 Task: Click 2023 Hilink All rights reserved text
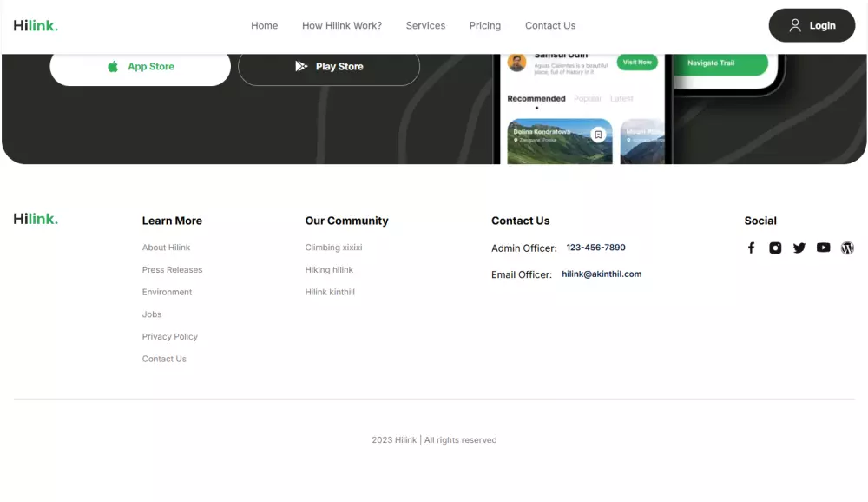click(434, 440)
